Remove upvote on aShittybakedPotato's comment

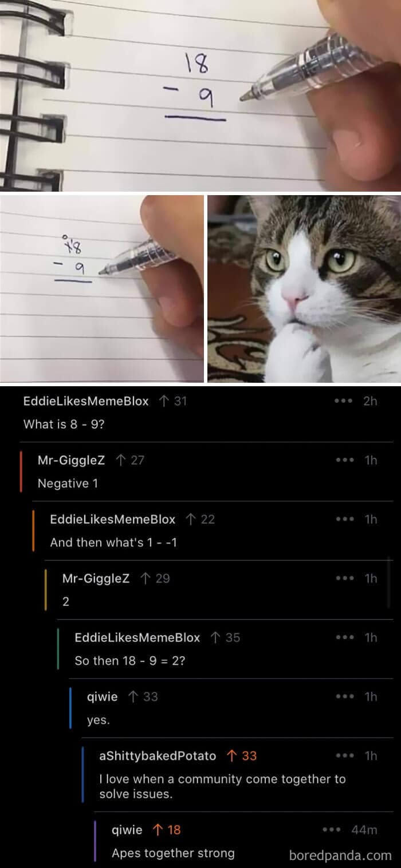[x=232, y=756]
